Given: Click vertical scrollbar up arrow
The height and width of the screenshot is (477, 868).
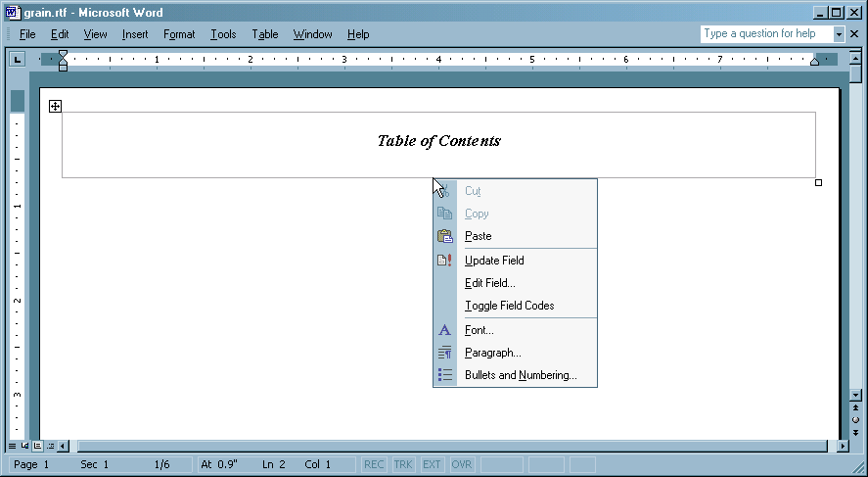Looking at the screenshot, I should (856, 58).
